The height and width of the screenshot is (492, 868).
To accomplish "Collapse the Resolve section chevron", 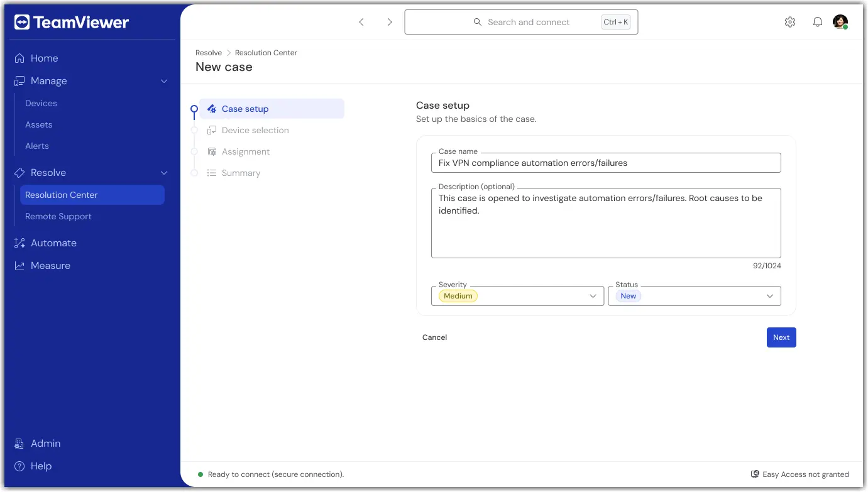I will (x=164, y=173).
